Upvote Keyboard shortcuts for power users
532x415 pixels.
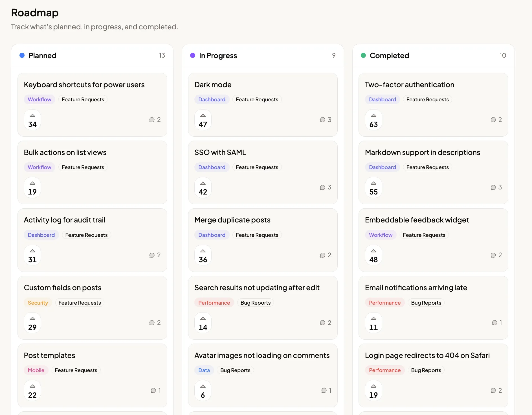point(32,120)
